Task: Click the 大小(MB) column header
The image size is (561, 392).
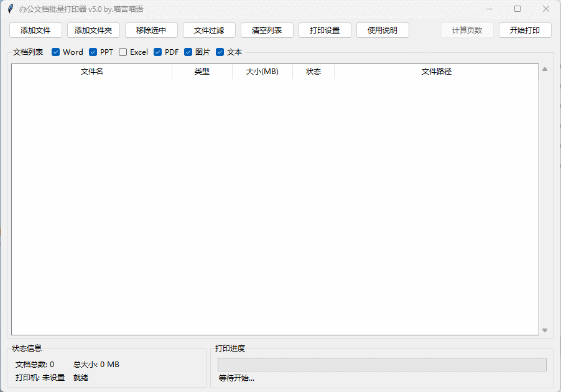Action: pos(262,72)
